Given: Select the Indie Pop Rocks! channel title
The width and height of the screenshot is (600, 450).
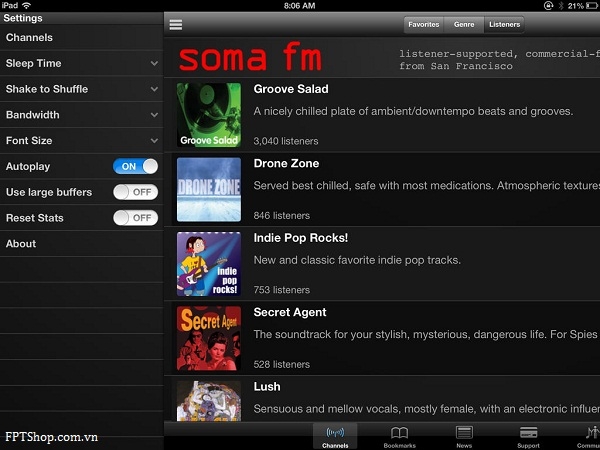Looking at the screenshot, I should click(x=301, y=238).
